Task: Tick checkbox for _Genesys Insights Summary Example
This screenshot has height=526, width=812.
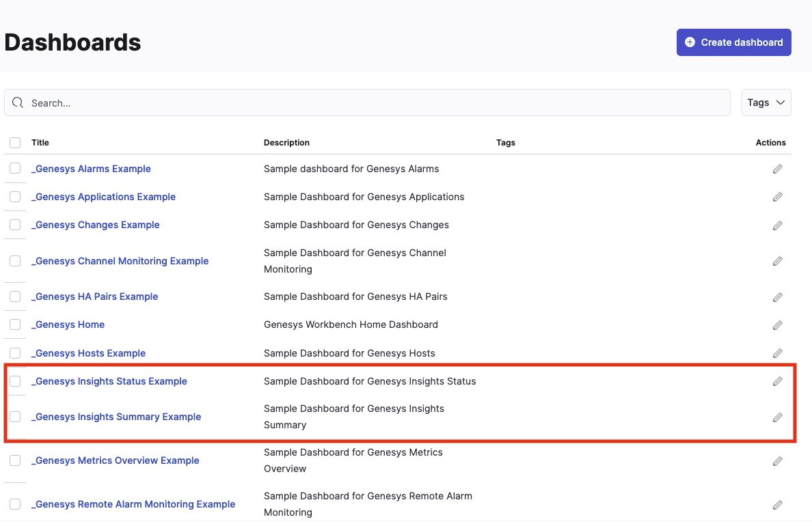Action: coord(15,417)
